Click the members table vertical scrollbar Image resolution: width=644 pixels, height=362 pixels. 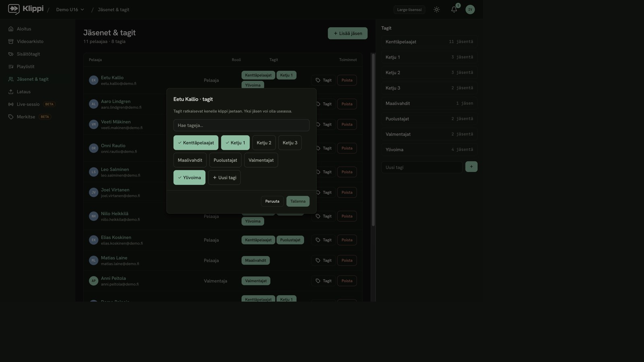coord(373,140)
